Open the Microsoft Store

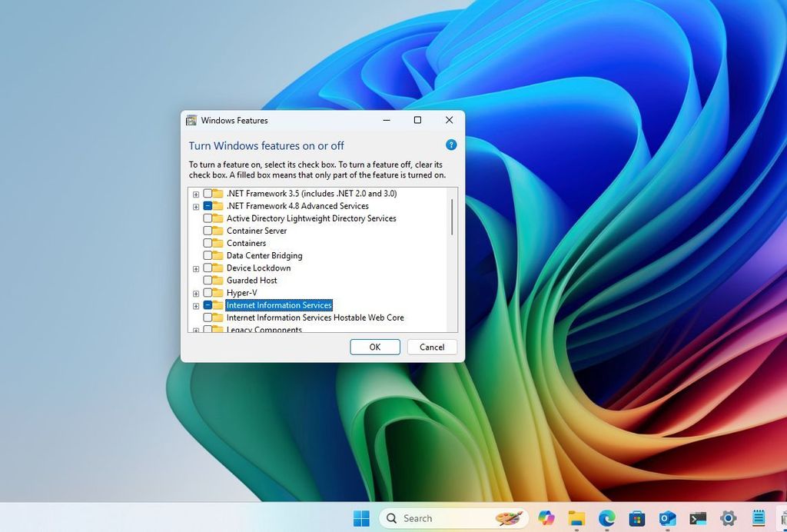pyautogui.click(x=636, y=517)
